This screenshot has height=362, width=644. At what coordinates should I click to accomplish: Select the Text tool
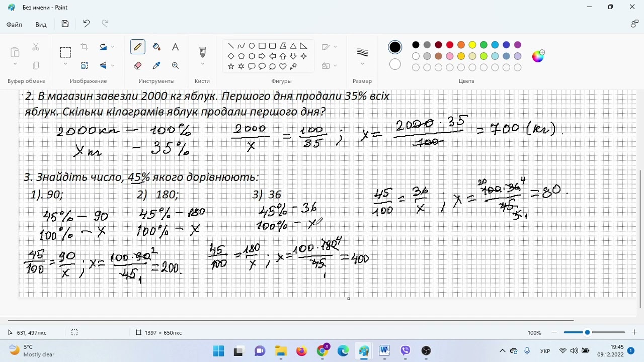[175, 47]
